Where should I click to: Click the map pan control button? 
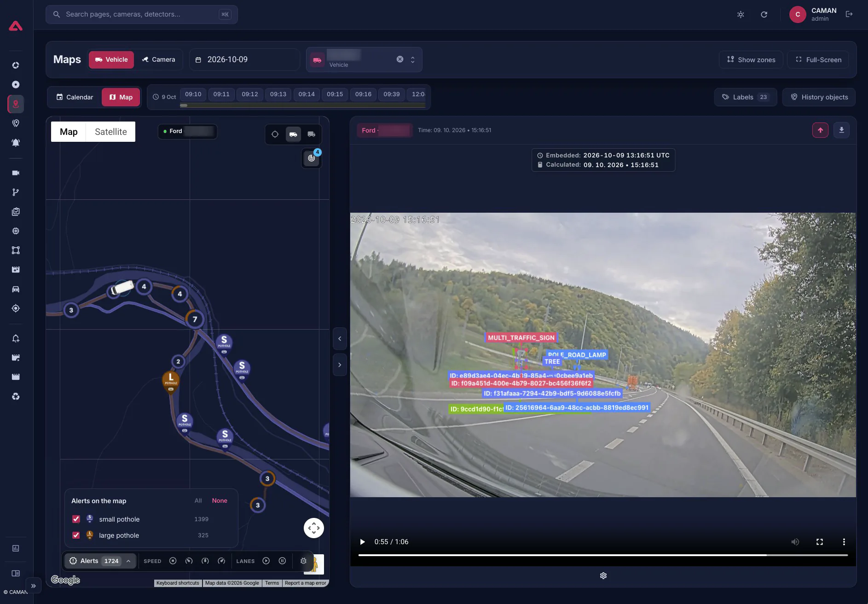point(314,528)
